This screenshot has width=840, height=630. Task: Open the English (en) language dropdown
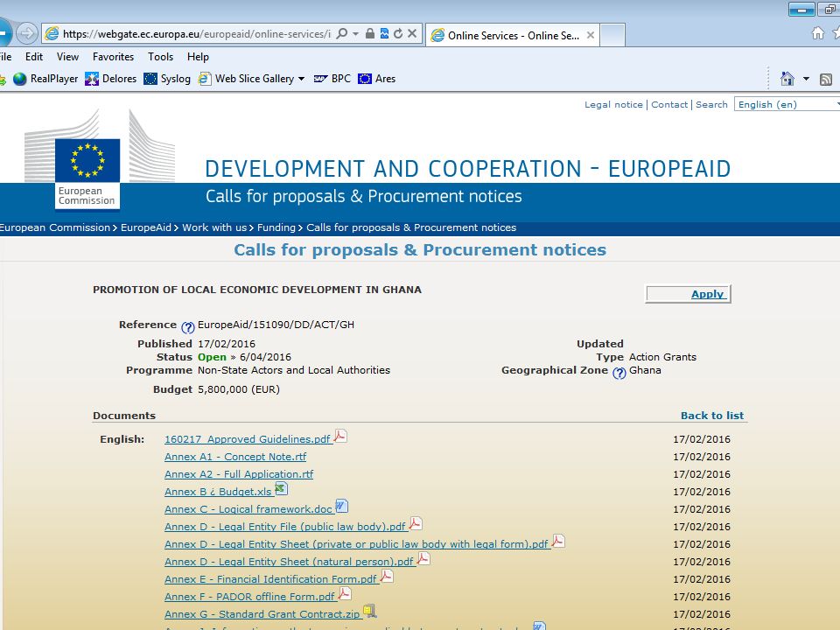[787, 104]
